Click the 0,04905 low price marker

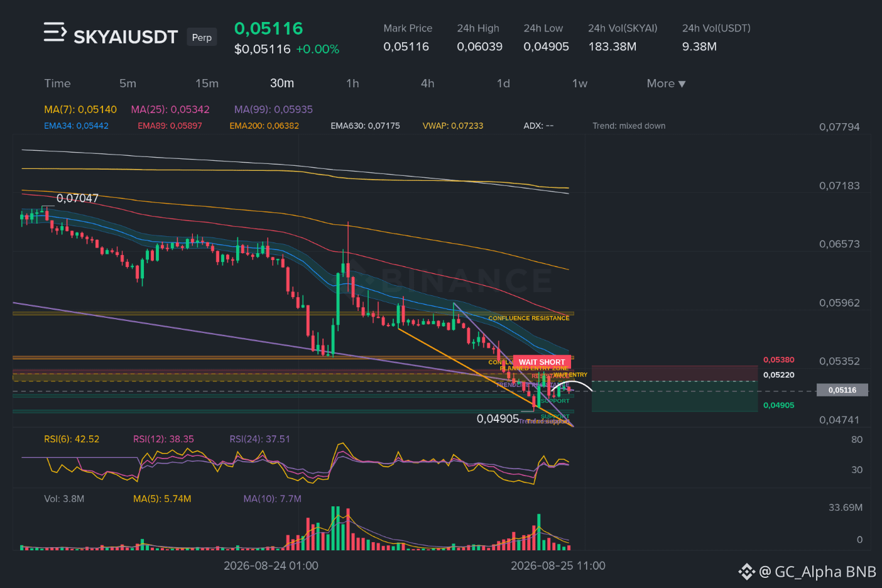[498, 418]
